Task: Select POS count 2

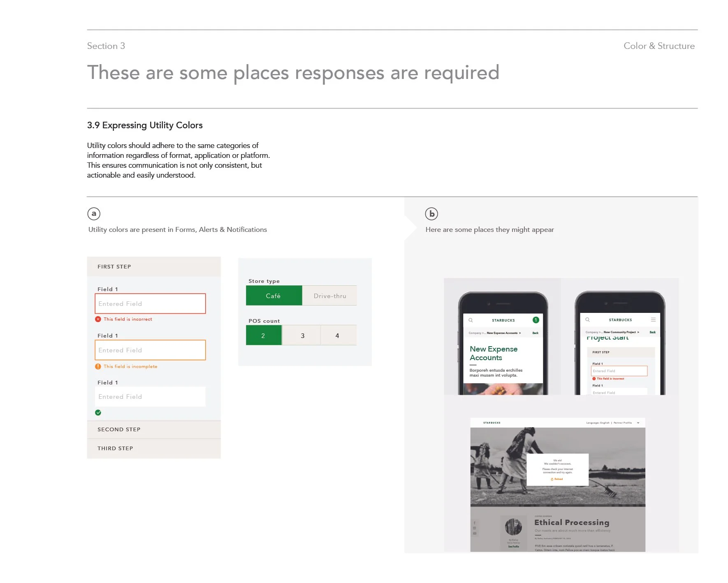Action: 264,335
